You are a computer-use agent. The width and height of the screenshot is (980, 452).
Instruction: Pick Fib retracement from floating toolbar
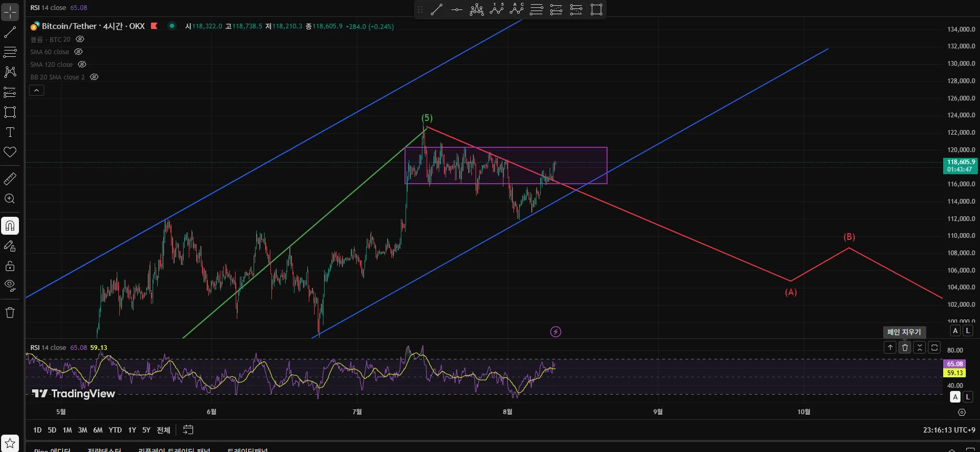pyautogui.click(x=537, y=9)
